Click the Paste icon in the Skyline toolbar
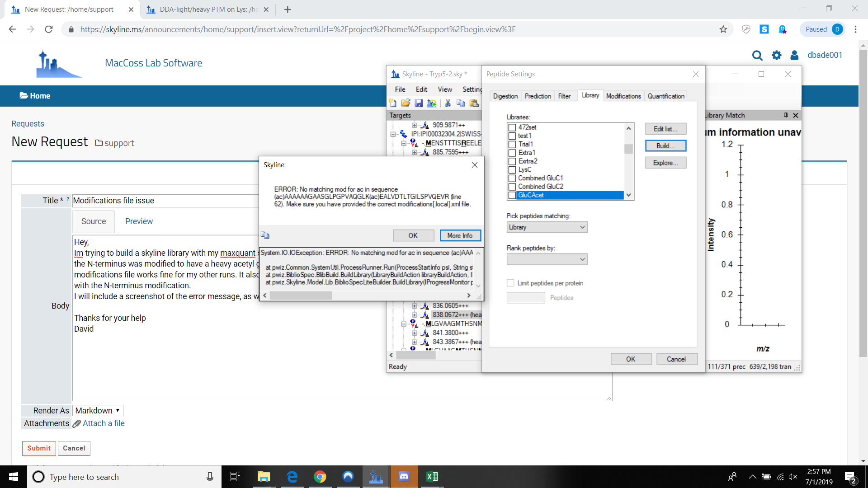Image resolution: width=868 pixels, height=488 pixels. (474, 103)
